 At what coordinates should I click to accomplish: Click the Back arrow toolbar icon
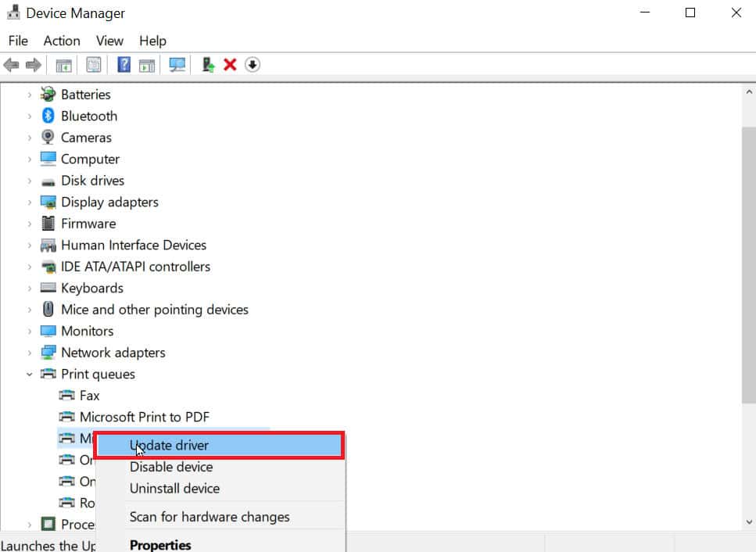pyautogui.click(x=11, y=65)
